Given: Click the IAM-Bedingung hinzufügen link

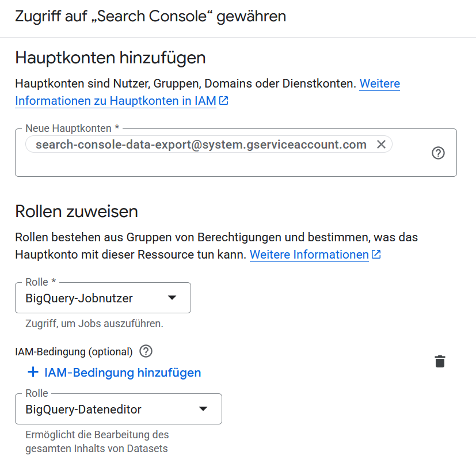Looking at the screenshot, I should [x=114, y=373].
